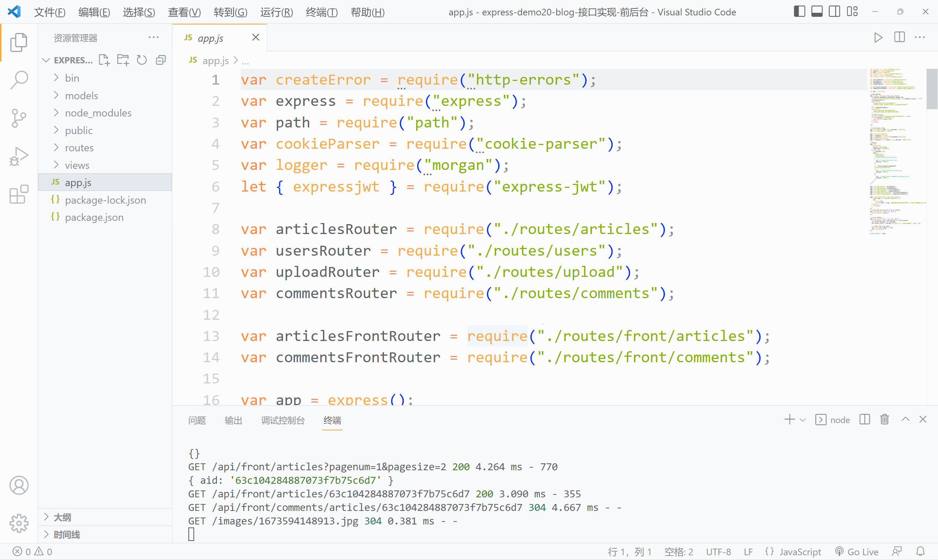
Task: Open the new terminal launch profile dropdown
Action: tap(803, 420)
